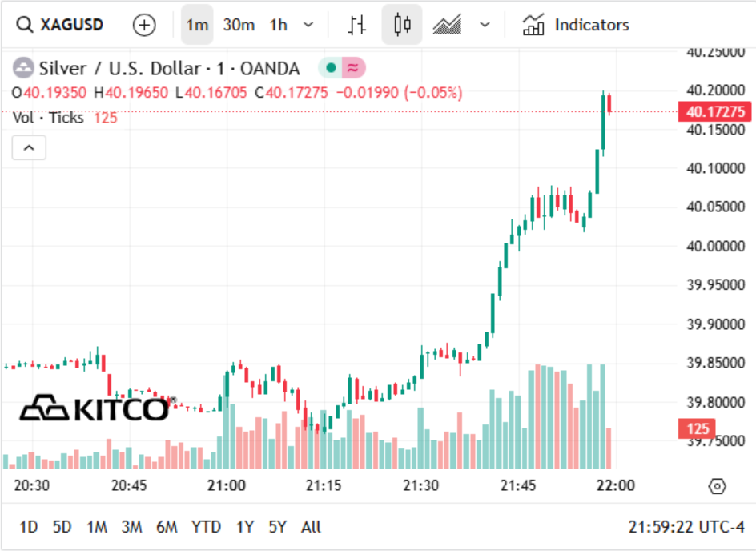Viewport: 756px width, 551px height.
Task: Click the 5D date range button
Action: point(62,527)
